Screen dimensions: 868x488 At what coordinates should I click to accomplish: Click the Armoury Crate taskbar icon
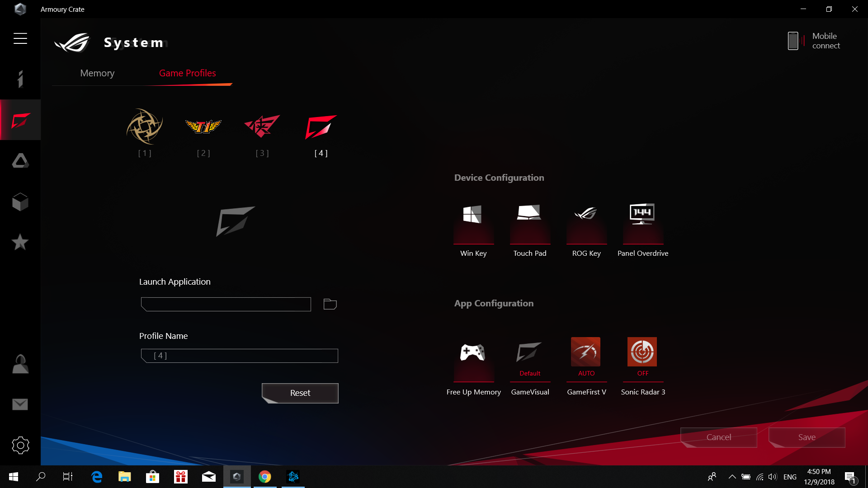[x=237, y=477]
